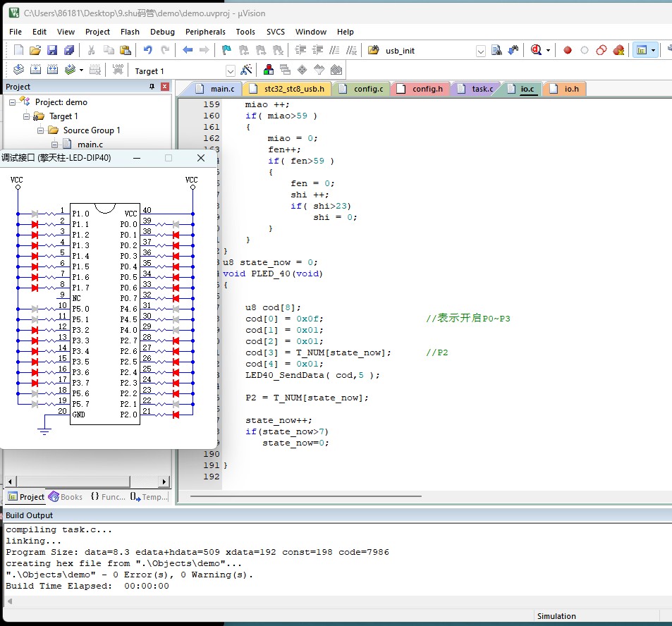
Task: Open the Flash menu
Action: [130, 32]
